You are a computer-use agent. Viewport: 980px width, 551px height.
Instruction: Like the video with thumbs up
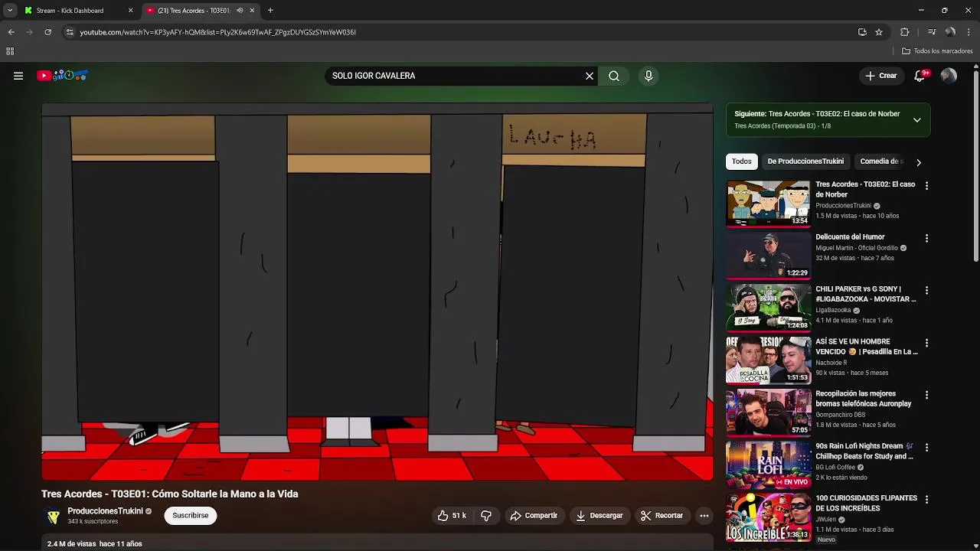[452, 516]
